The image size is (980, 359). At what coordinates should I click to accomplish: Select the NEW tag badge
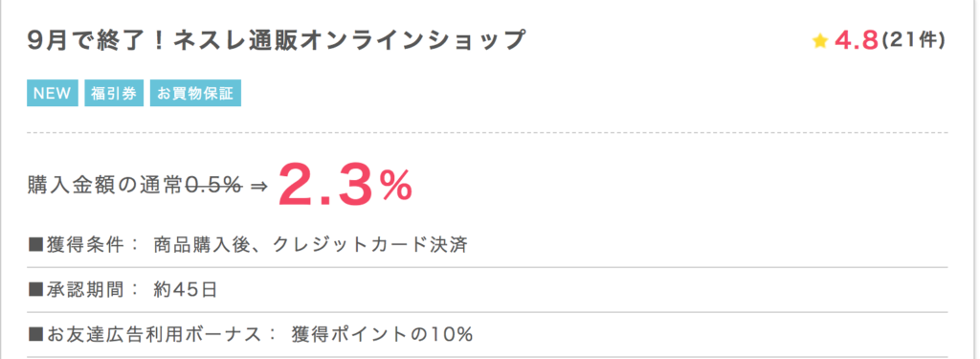(x=53, y=94)
